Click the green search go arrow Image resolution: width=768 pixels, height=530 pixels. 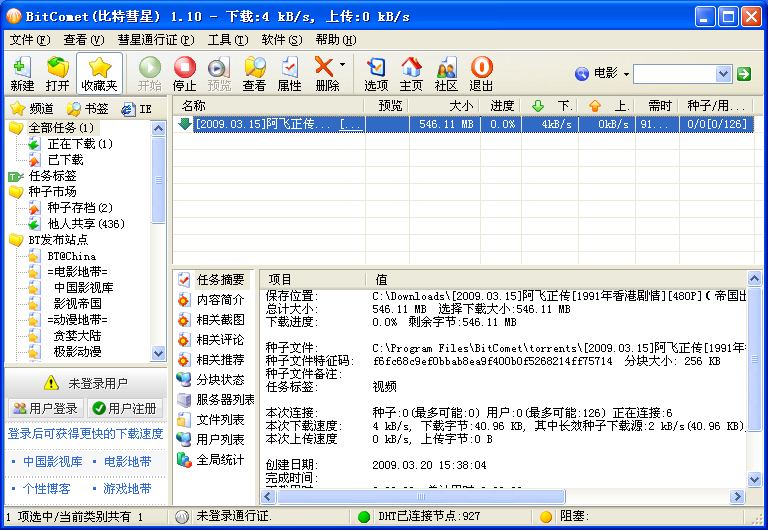coord(744,74)
